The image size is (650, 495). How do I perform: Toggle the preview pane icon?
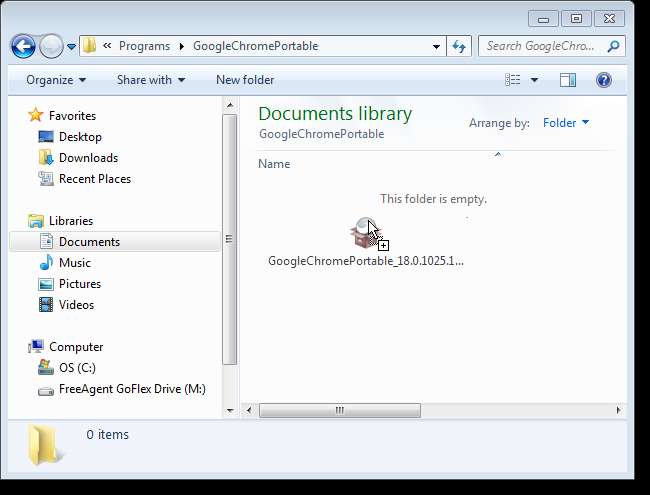(x=568, y=80)
